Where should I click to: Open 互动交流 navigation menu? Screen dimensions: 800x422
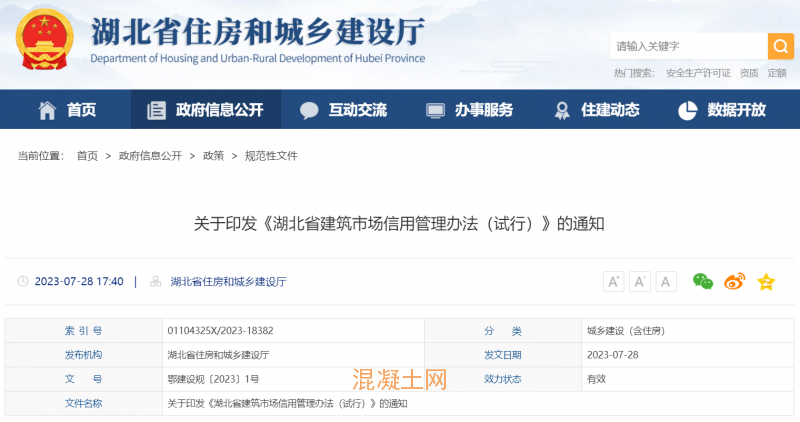click(x=343, y=110)
